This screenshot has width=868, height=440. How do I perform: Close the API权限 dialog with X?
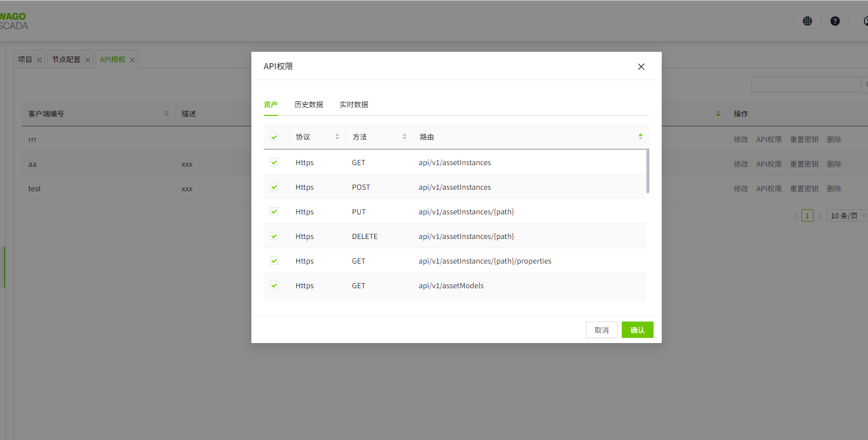[x=641, y=67]
